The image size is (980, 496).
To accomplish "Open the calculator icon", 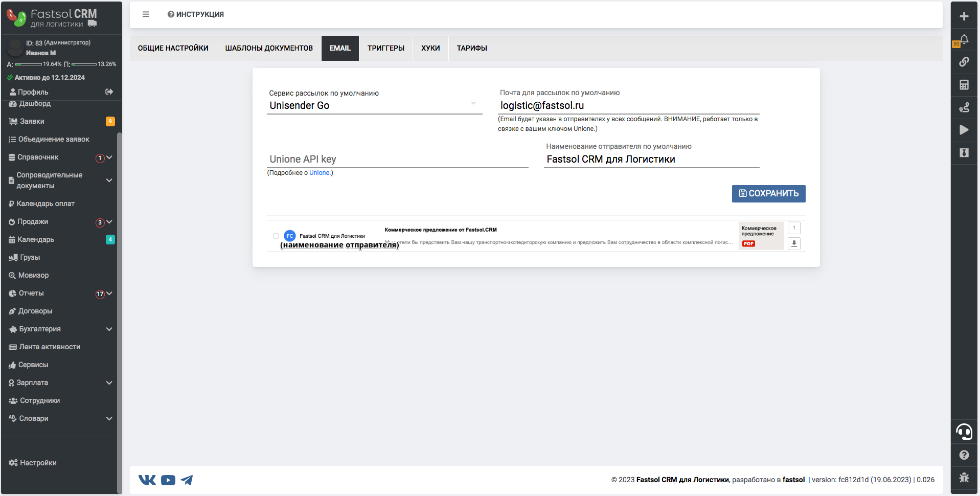I will tap(964, 85).
